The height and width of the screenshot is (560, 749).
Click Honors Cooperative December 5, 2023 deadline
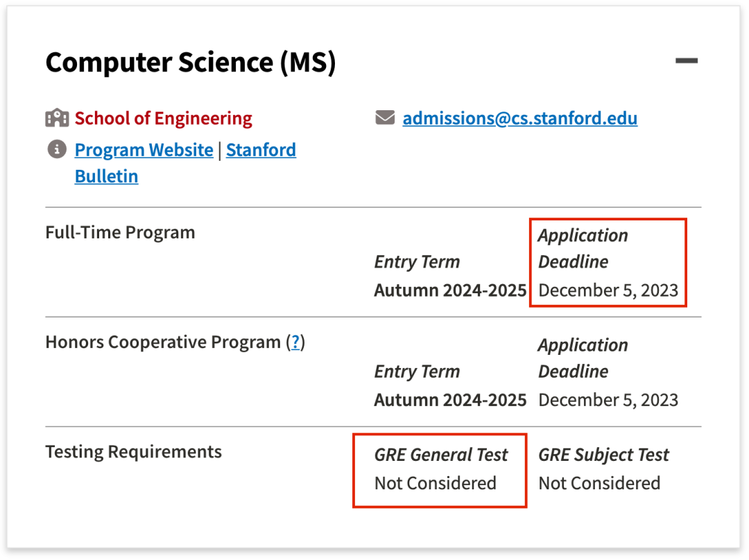(x=608, y=400)
